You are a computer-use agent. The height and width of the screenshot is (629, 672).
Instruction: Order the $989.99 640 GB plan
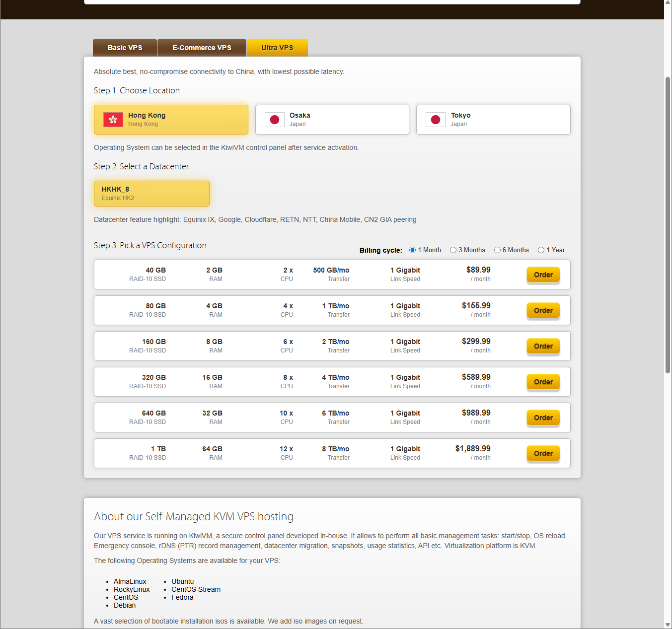click(x=543, y=418)
